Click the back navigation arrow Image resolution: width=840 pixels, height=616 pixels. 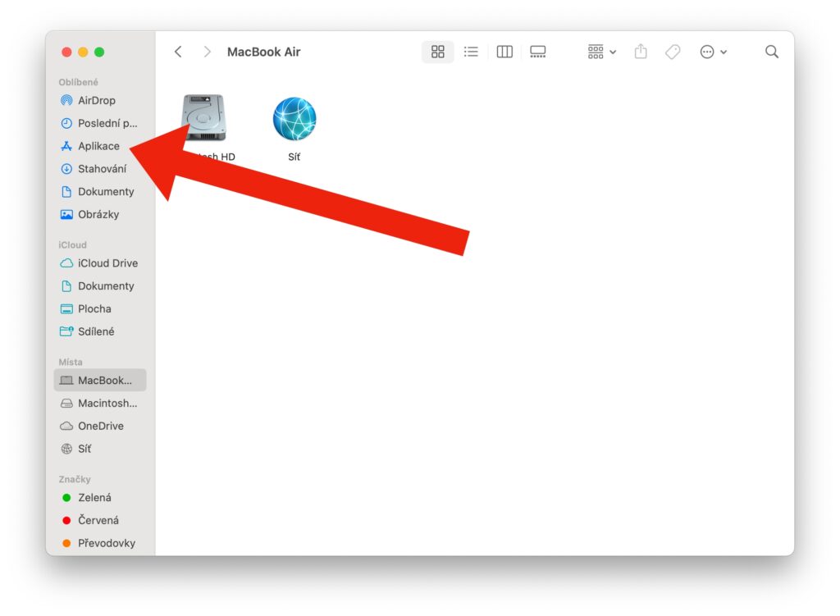[x=178, y=52]
